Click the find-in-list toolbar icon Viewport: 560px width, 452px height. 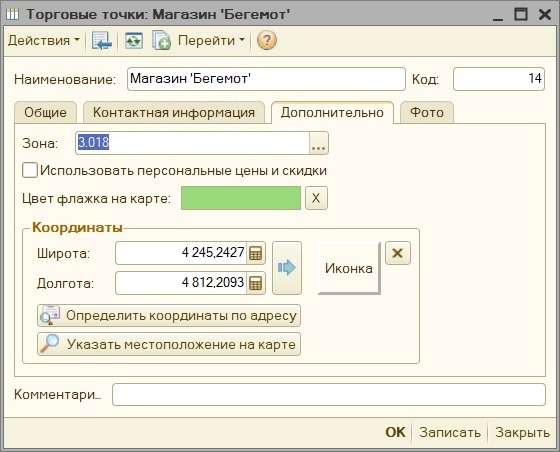(x=102, y=41)
